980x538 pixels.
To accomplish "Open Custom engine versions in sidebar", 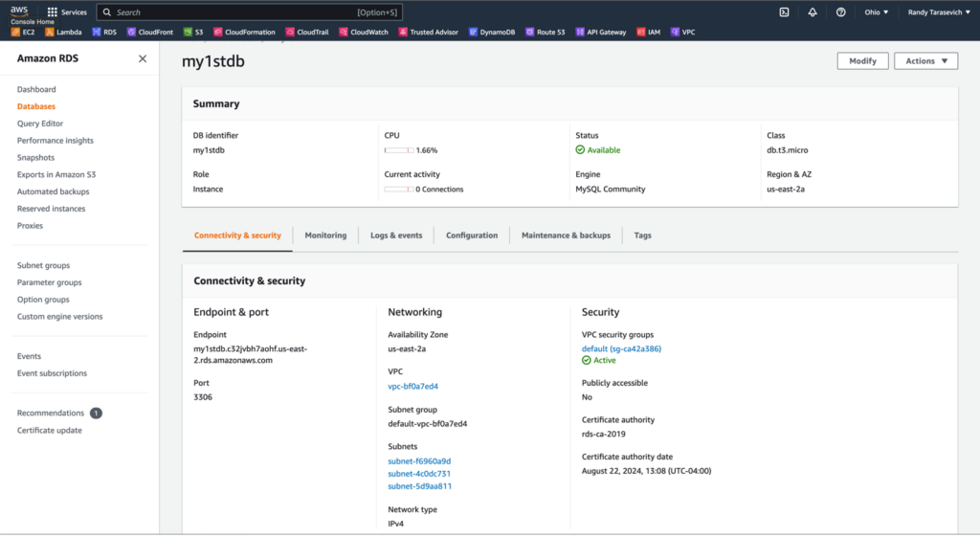I will (x=60, y=317).
